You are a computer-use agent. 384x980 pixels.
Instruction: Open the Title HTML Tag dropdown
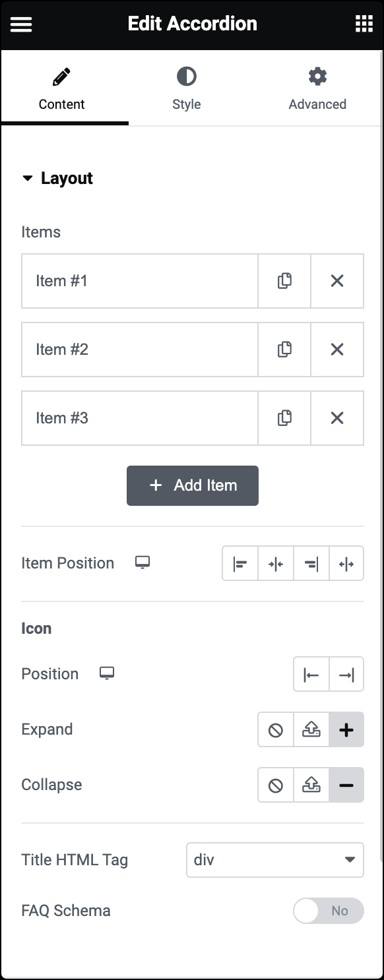pos(275,860)
